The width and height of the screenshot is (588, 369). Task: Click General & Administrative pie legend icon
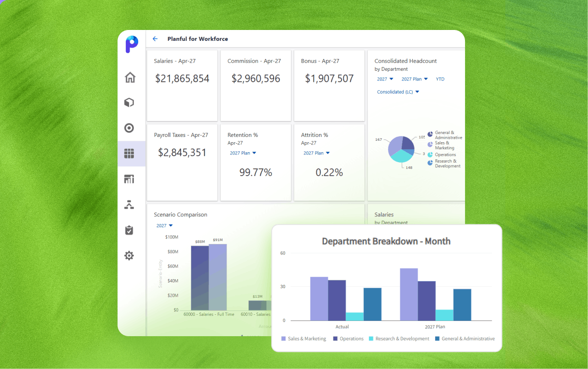tap(430, 135)
